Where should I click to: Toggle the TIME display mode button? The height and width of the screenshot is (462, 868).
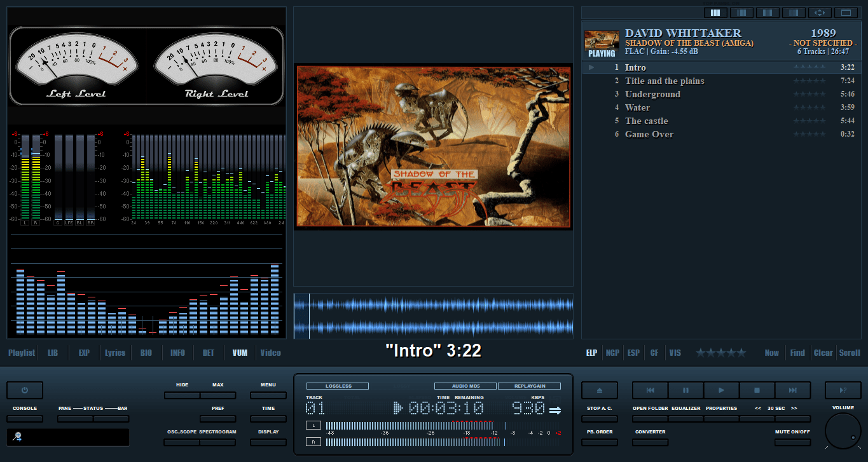268,419
